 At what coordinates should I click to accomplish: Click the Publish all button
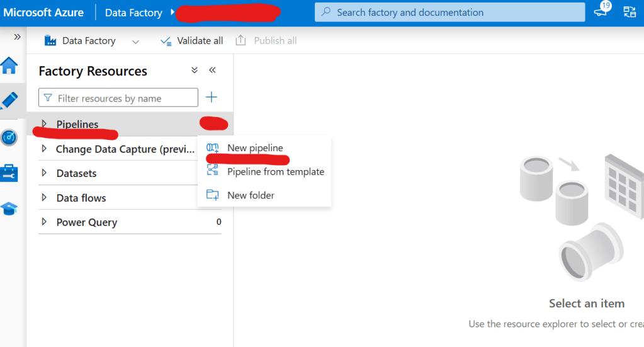[x=266, y=41]
